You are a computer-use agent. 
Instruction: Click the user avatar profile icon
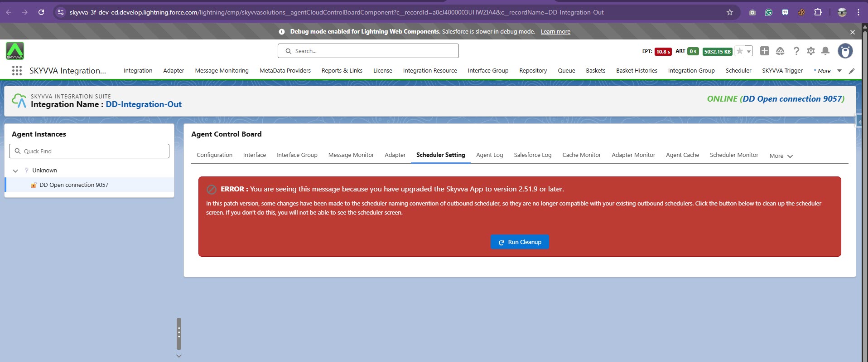click(x=845, y=51)
